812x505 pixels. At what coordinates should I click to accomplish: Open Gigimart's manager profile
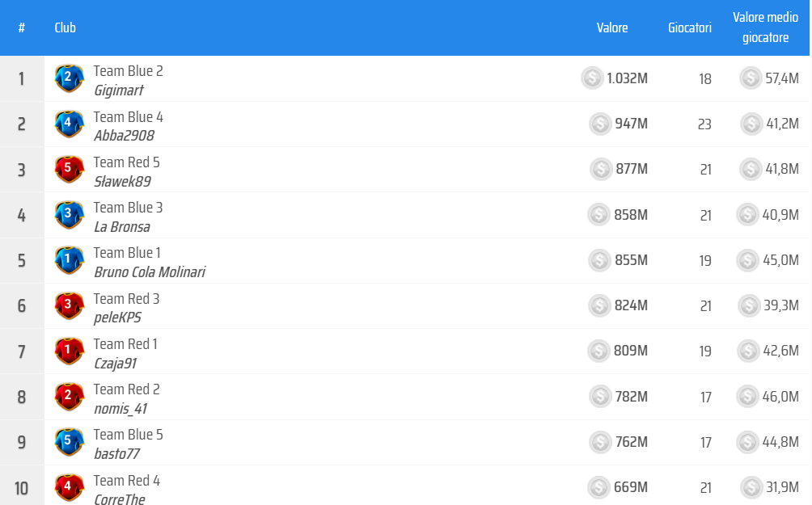tap(118, 90)
